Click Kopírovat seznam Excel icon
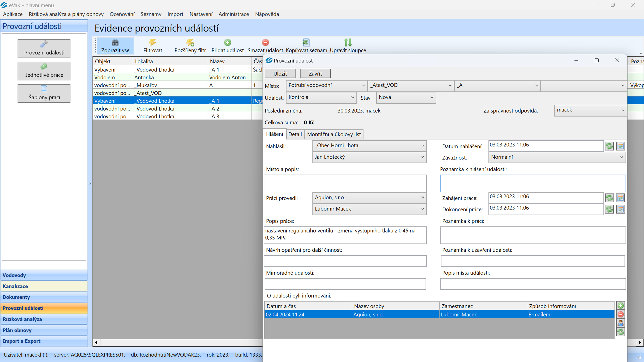This screenshot has width=644, height=362. [306, 43]
